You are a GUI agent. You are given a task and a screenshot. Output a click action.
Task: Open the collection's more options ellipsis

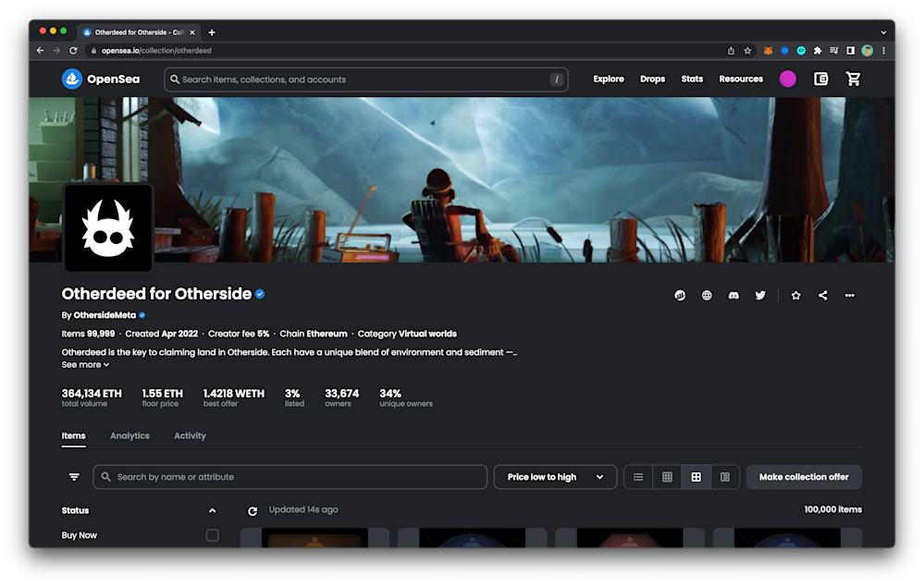(849, 296)
